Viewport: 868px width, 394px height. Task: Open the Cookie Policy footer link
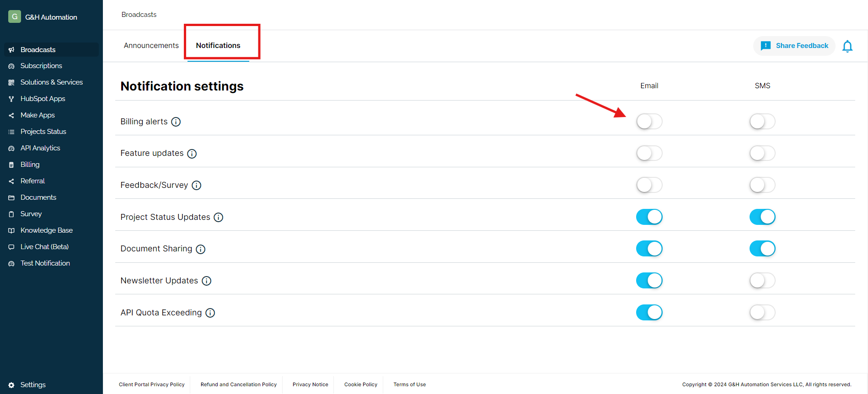click(360, 384)
